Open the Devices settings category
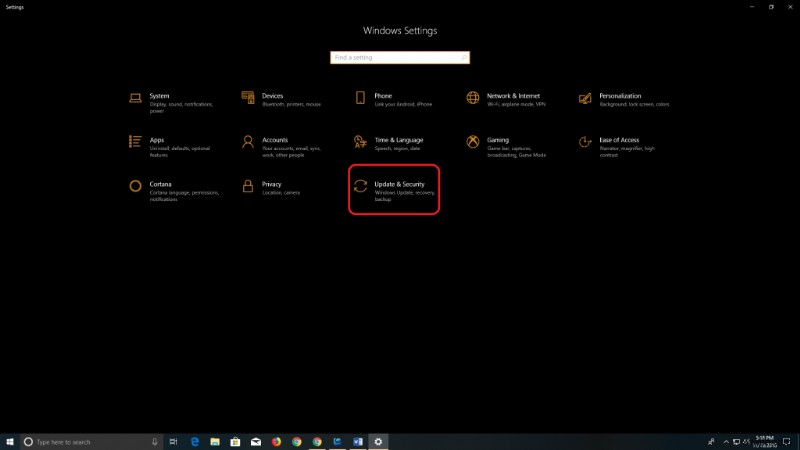The width and height of the screenshot is (800, 450). pyautogui.click(x=282, y=99)
